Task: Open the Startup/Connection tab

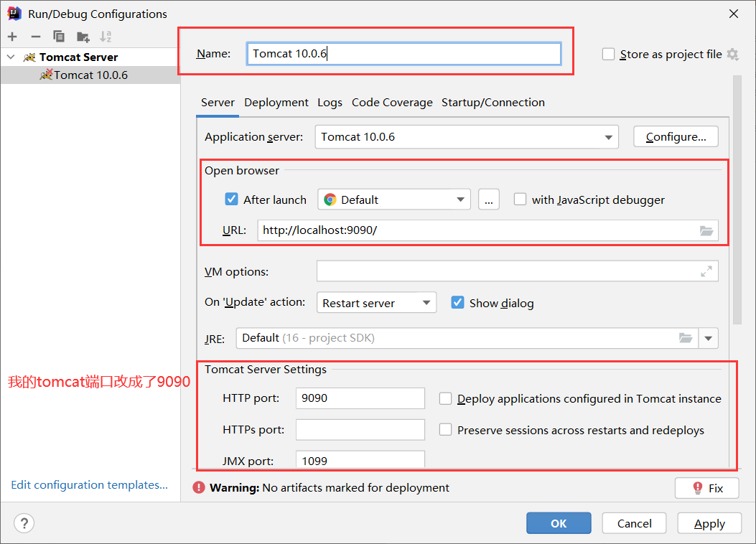Action: click(x=493, y=103)
